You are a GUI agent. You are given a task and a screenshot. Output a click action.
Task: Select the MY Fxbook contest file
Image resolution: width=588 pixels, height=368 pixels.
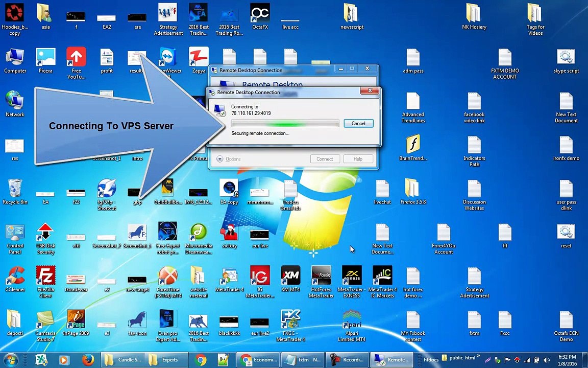(x=413, y=325)
